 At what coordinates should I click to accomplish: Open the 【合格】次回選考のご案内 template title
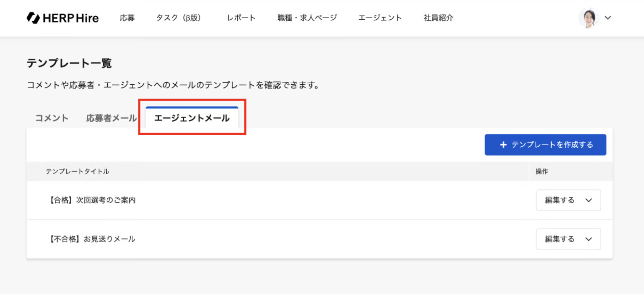click(92, 200)
